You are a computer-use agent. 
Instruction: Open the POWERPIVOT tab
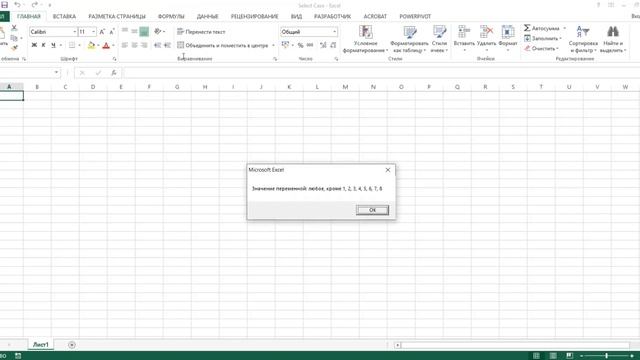click(415, 16)
